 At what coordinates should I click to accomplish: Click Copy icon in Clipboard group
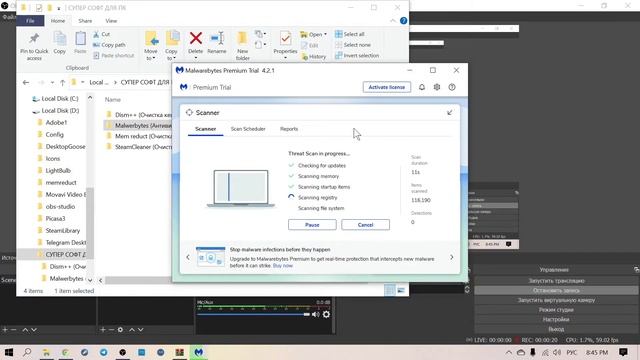(60, 39)
